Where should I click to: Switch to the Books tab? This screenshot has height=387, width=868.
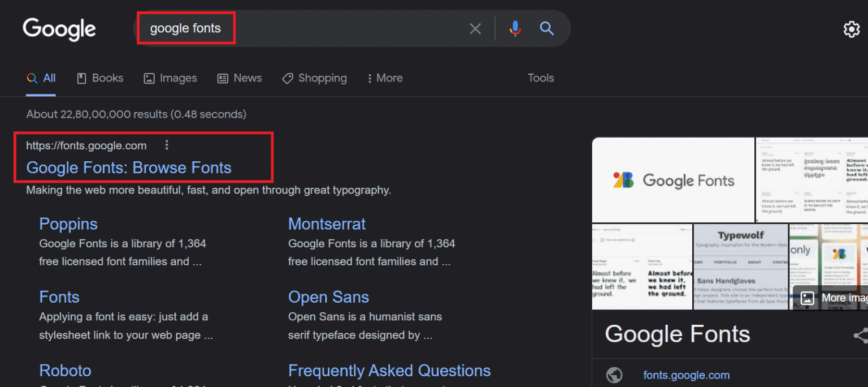(x=100, y=78)
